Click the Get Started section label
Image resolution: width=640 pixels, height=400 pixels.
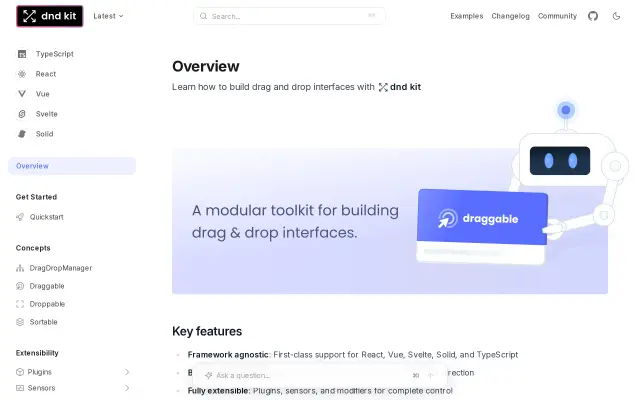pos(36,197)
